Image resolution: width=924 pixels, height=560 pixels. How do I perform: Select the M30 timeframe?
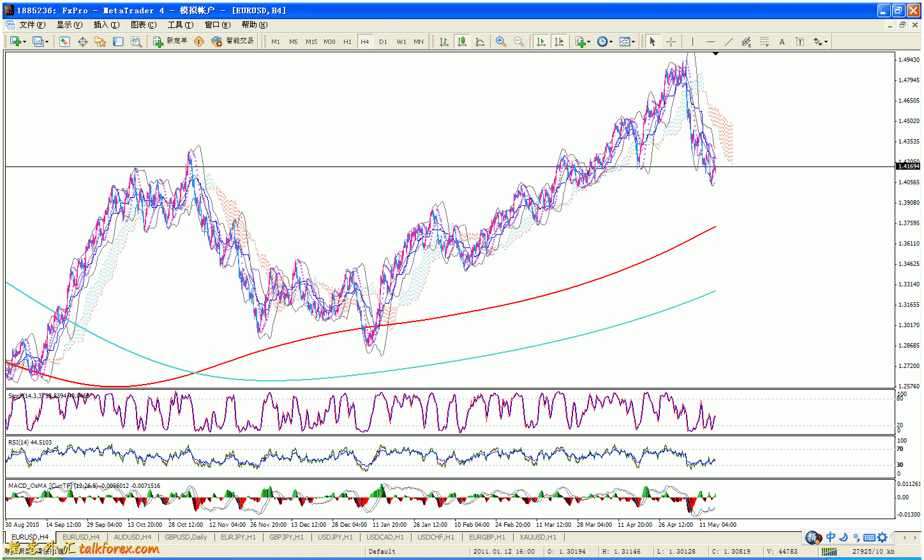(329, 41)
